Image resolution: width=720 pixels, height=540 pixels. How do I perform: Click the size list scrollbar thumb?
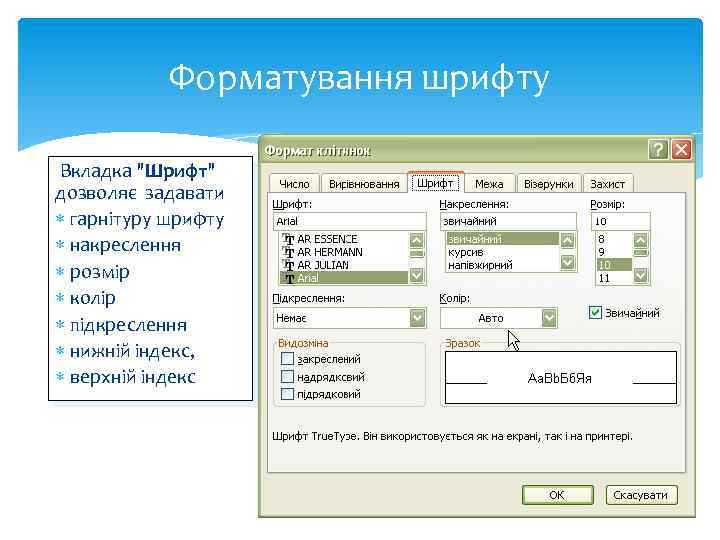pos(641,253)
